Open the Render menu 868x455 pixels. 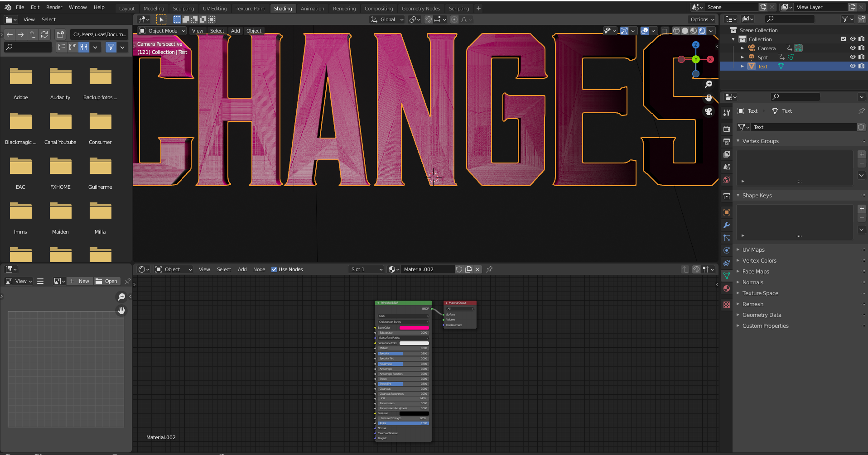[54, 7]
